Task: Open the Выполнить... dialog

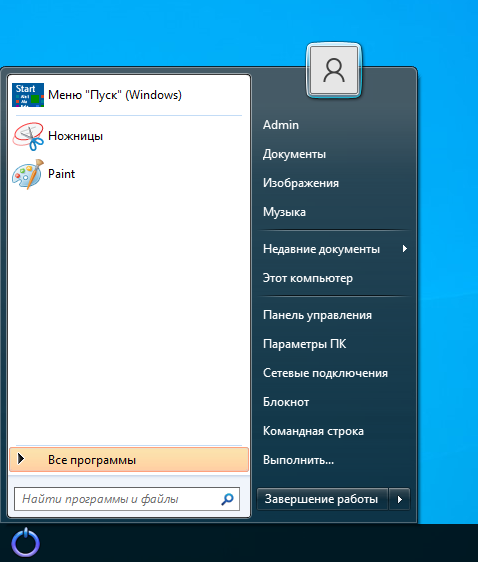Action: (298, 460)
